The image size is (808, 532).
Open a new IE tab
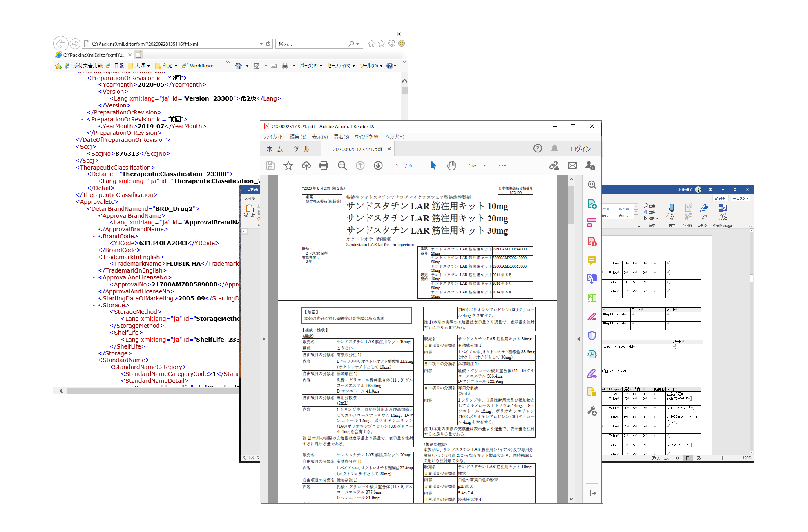(139, 54)
